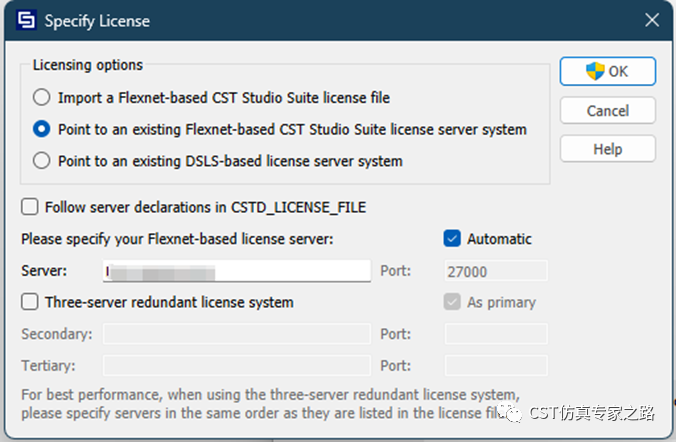
Task: Click the CST app icon in title bar
Action: click(24, 19)
